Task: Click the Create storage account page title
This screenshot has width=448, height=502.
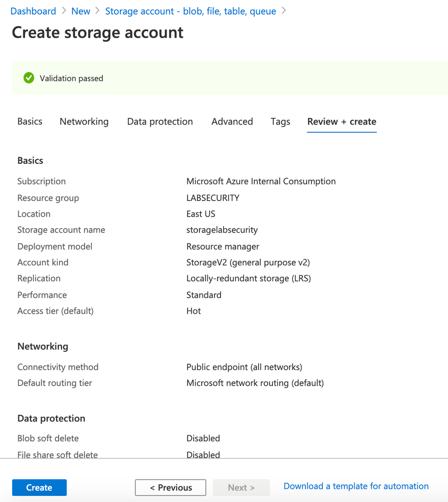Action: click(97, 33)
